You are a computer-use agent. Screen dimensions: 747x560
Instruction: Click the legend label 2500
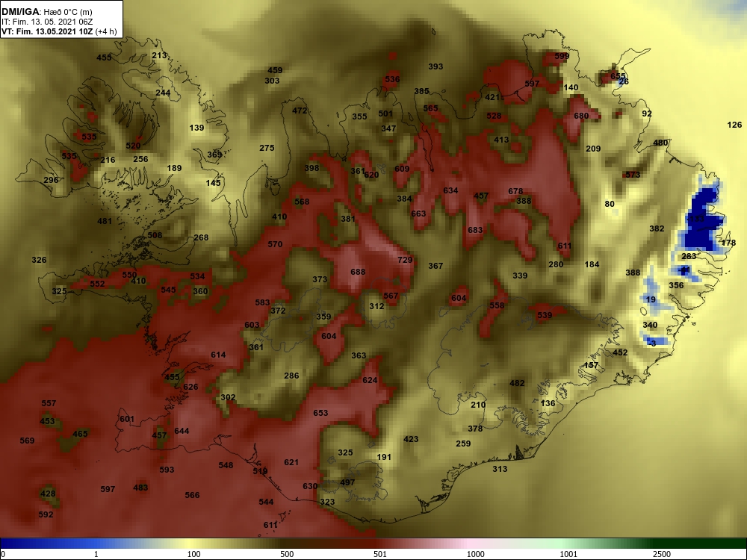pyautogui.click(x=662, y=554)
